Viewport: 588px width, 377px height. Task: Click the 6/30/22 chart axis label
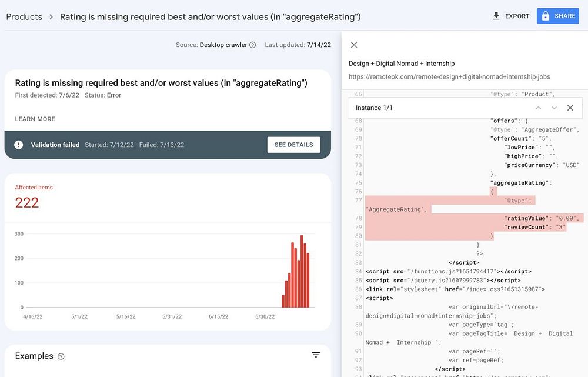(x=265, y=316)
